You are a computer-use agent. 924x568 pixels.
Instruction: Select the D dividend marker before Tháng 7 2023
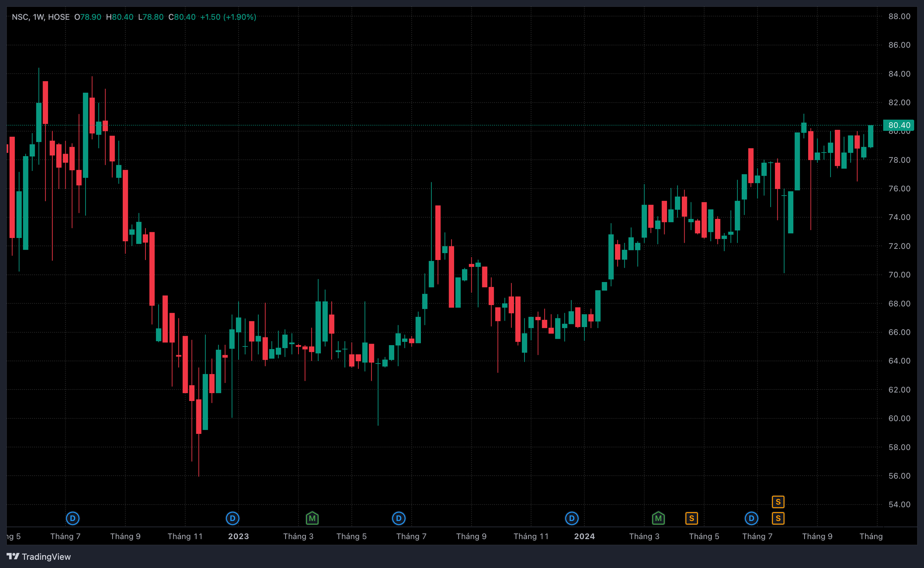click(398, 519)
